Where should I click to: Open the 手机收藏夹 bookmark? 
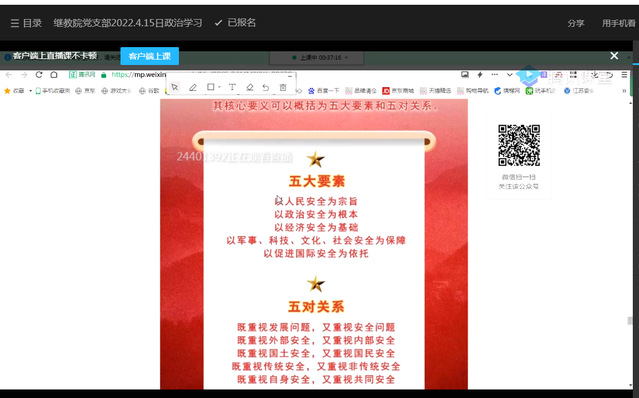click(x=53, y=91)
